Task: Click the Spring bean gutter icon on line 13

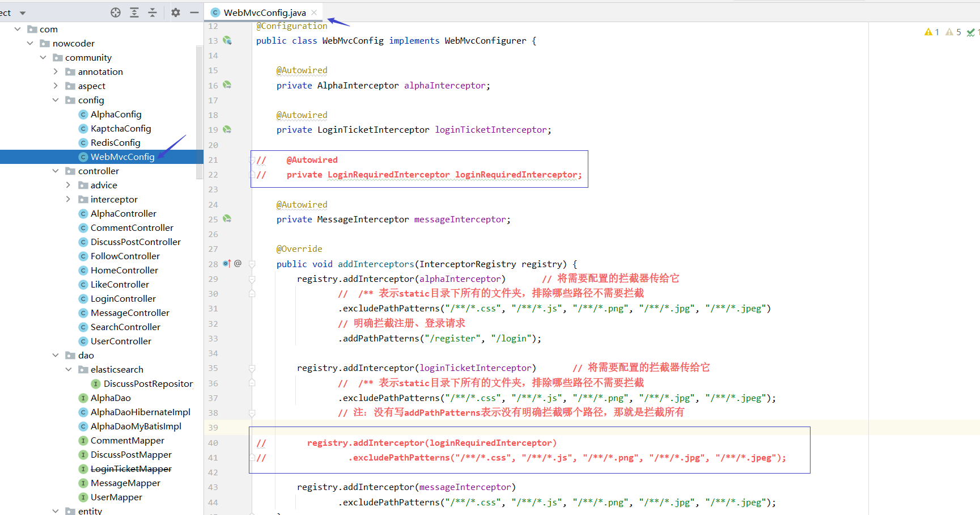Action: coord(227,40)
